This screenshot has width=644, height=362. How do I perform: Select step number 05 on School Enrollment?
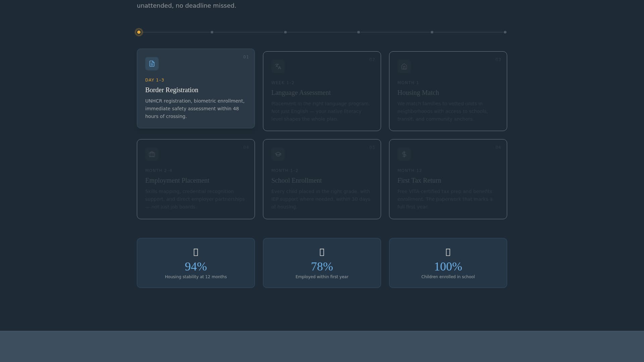(372, 147)
